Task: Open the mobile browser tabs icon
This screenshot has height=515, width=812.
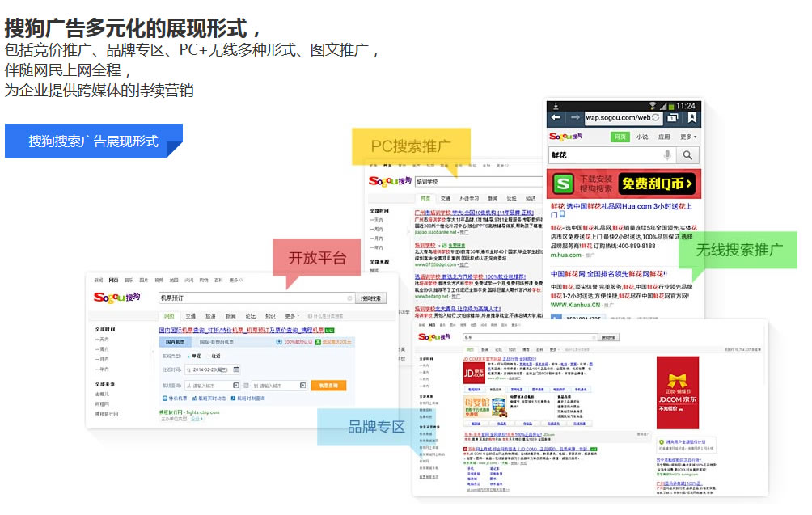Action: pos(673,118)
